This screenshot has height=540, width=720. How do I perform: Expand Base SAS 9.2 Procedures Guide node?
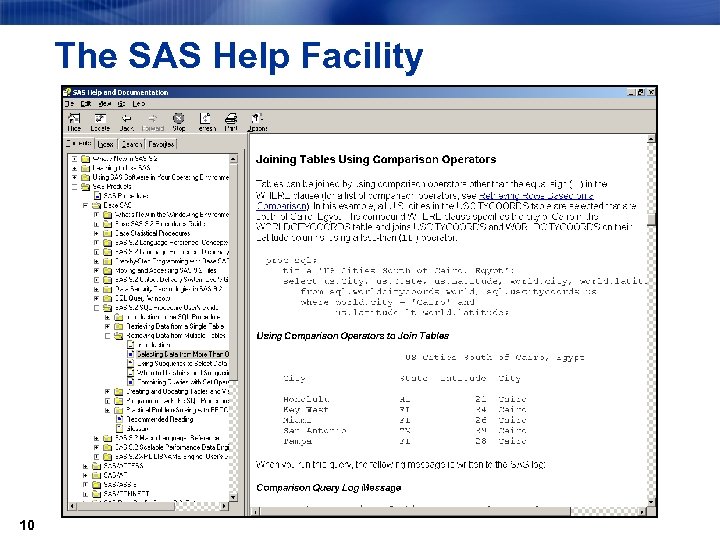click(x=96, y=224)
